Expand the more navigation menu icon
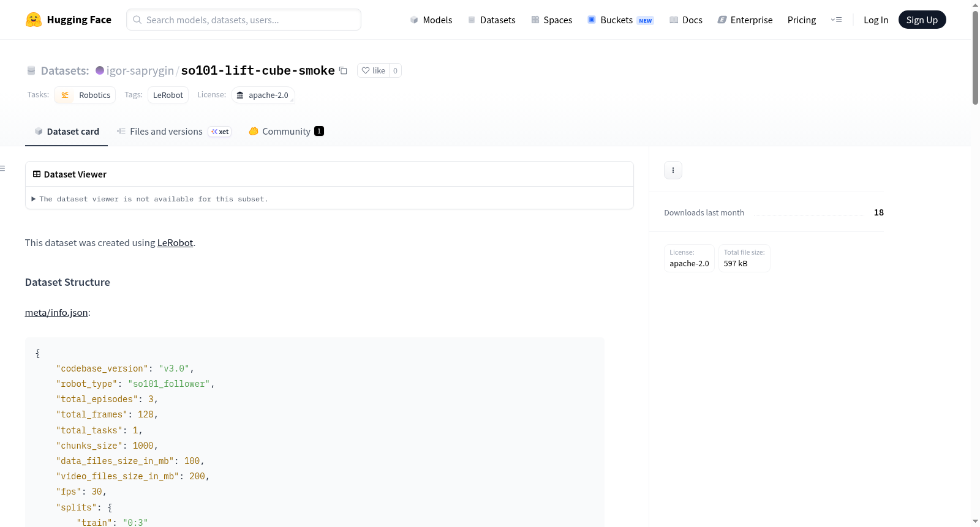The height and width of the screenshot is (527, 980). pyautogui.click(x=836, y=20)
